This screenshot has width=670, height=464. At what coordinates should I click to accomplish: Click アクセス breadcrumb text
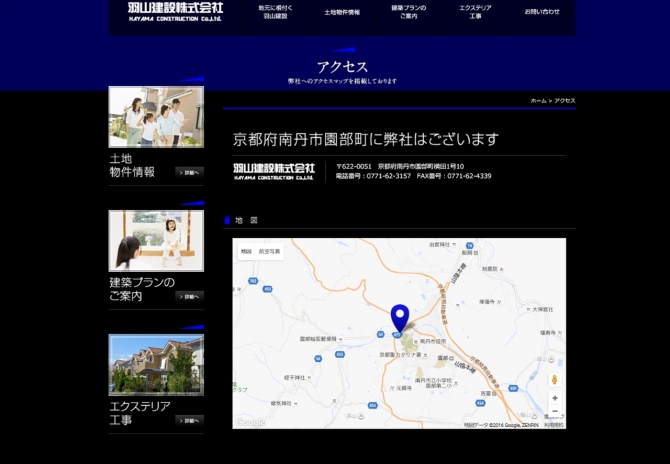(x=565, y=101)
